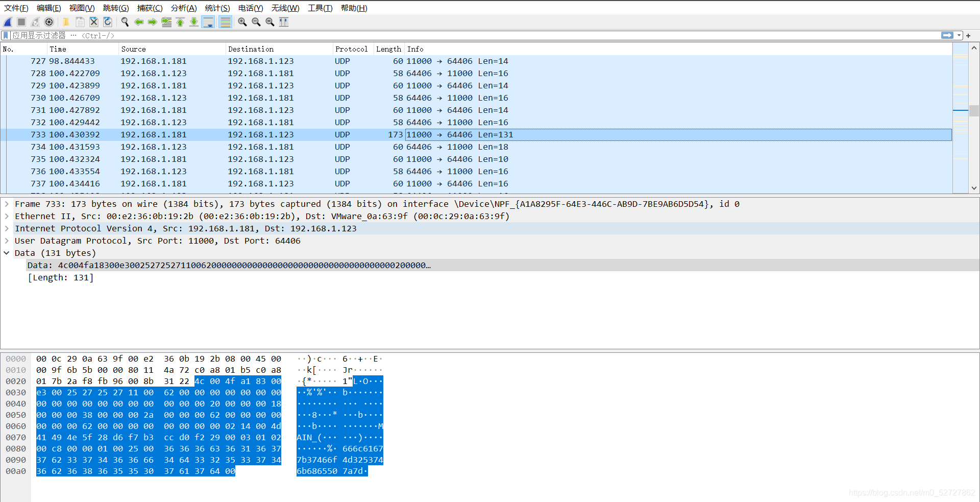Select packet 728 row in list
This screenshot has height=502, width=980.
476,74
